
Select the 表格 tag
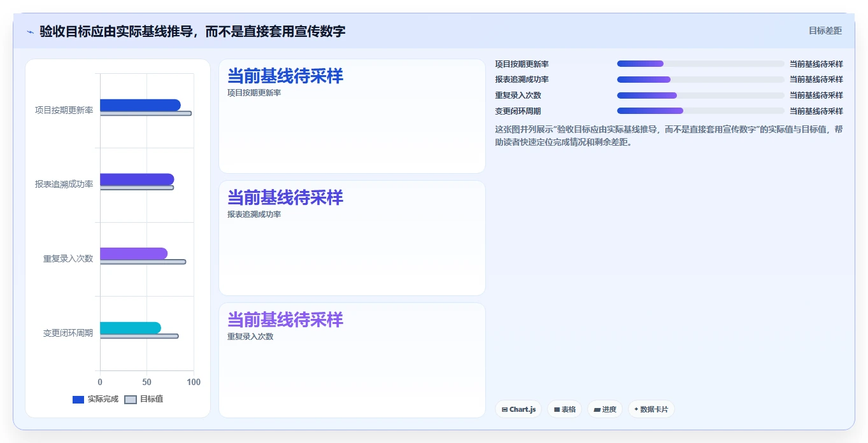tap(564, 409)
